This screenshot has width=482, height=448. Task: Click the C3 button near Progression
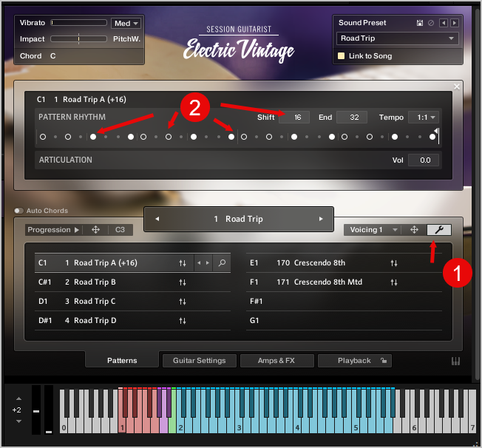[120, 230]
